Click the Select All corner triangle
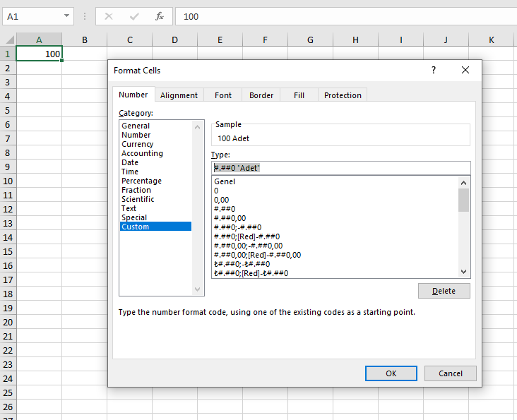517x420 pixels. (x=8, y=40)
